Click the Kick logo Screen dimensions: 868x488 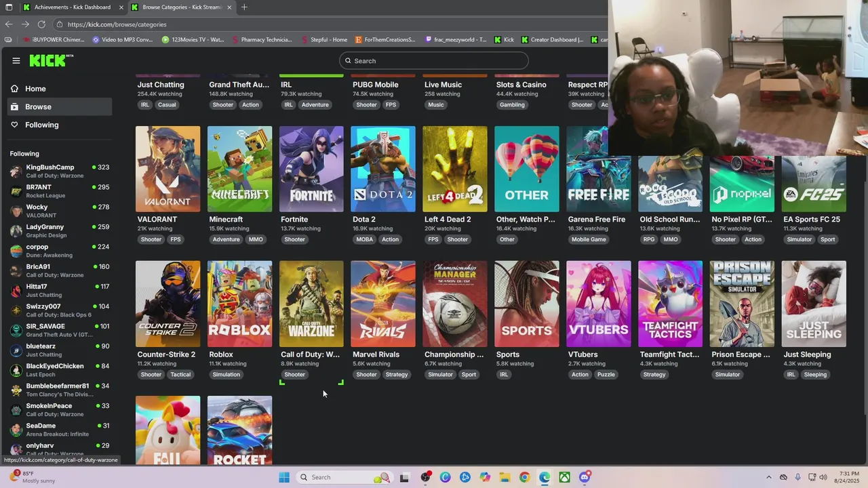(51, 60)
